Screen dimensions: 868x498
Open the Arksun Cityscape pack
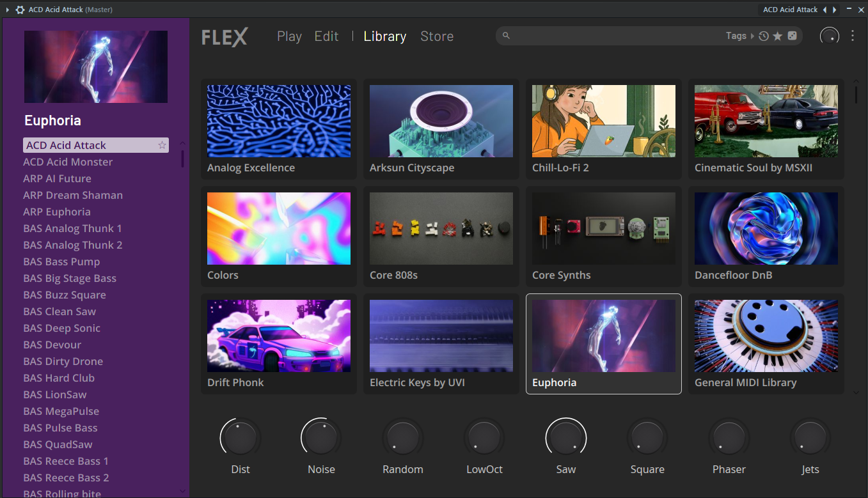click(441, 129)
